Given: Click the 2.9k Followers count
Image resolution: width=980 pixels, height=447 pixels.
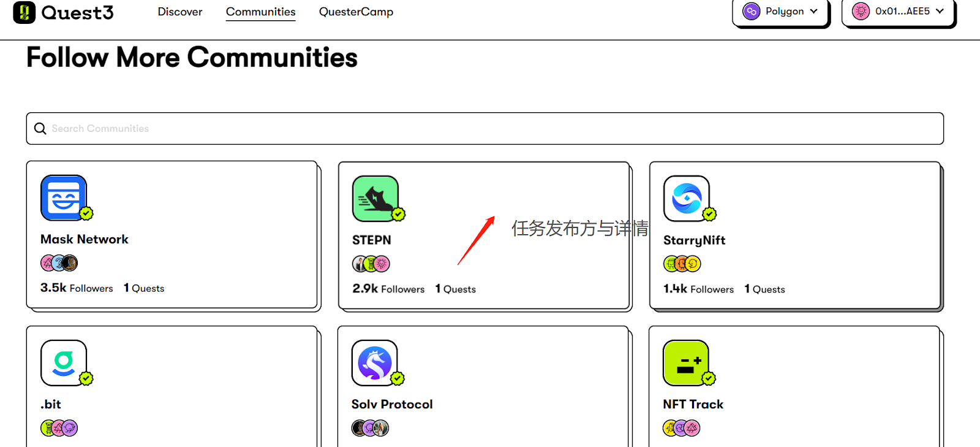Looking at the screenshot, I should pyautogui.click(x=388, y=288).
